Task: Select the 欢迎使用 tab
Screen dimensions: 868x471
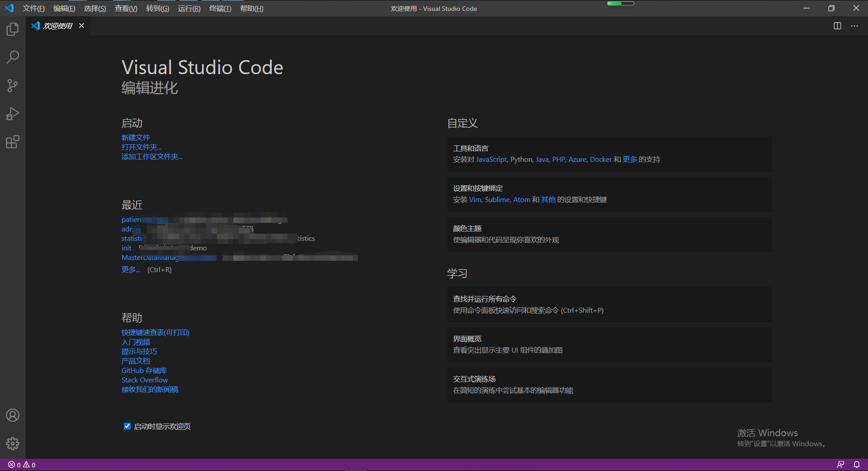Action: (57, 26)
